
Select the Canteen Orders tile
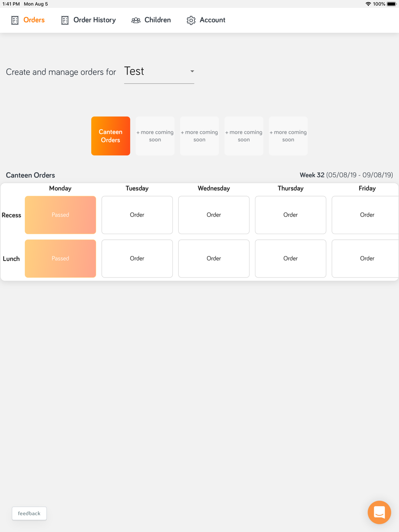pos(111,136)
